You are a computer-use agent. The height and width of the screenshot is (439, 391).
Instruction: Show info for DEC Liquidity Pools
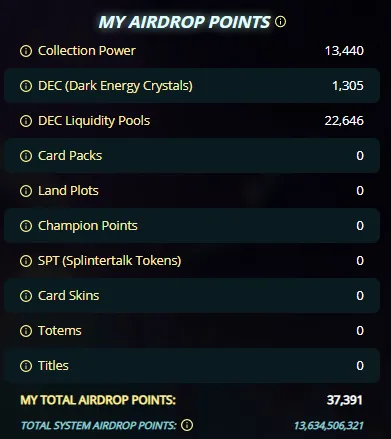(x=26, y=121)
